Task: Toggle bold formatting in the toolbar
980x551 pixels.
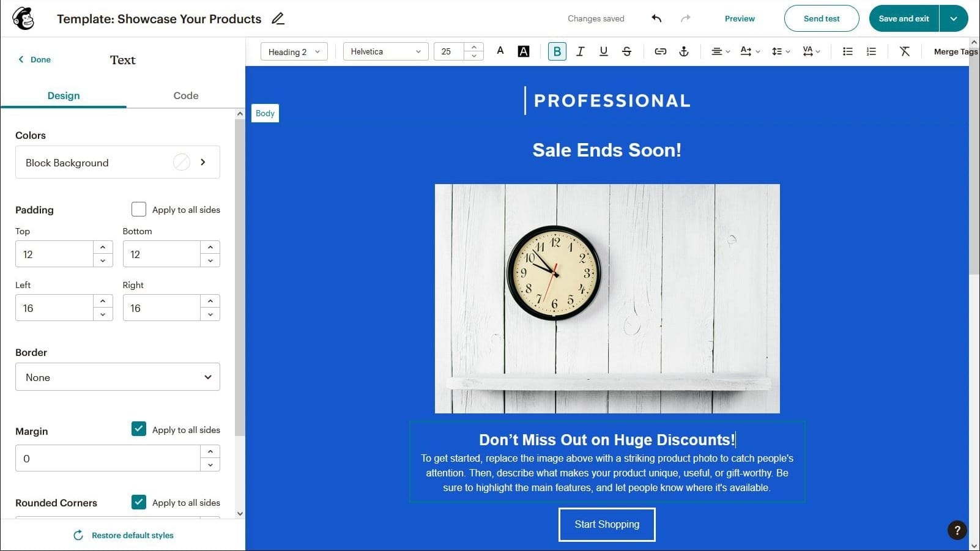Action: pos(557,51)
